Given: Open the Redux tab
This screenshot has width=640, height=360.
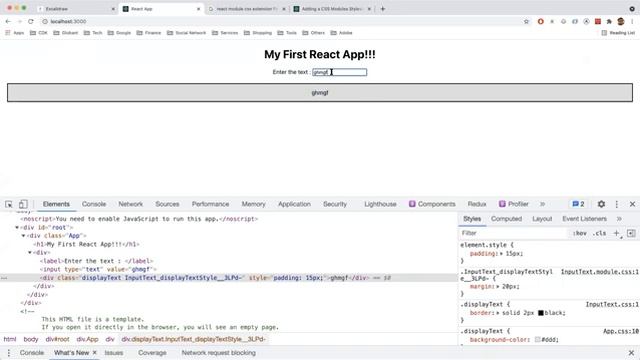Looking at the screenshot, I should click(477, 204).
